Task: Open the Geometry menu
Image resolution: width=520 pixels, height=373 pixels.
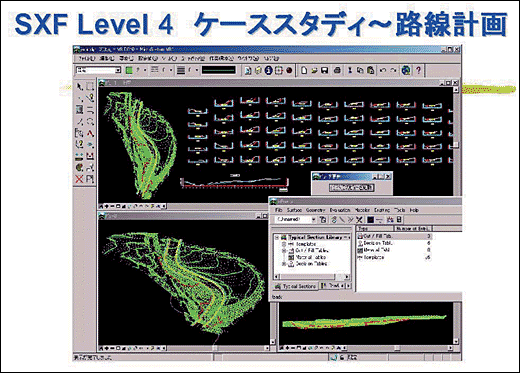Action: point(315,210)
